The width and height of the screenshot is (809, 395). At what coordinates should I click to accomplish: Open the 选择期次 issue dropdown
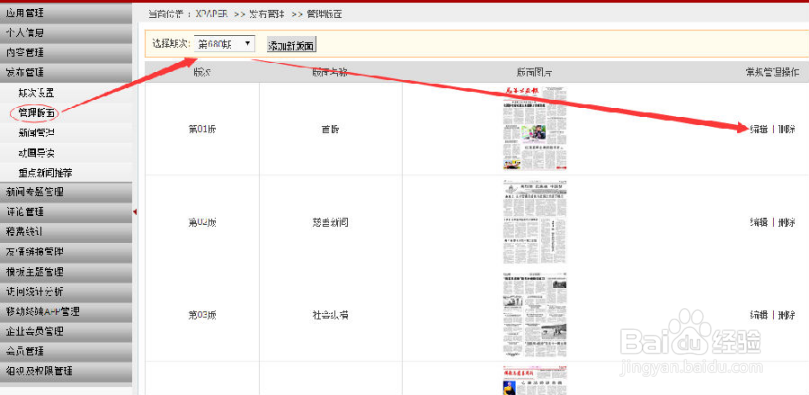[x=224, y=44]
